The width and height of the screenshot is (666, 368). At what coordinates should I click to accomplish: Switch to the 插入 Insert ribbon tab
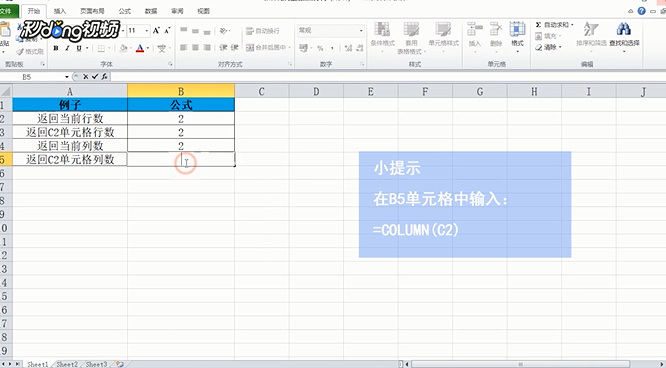point(60,11)
